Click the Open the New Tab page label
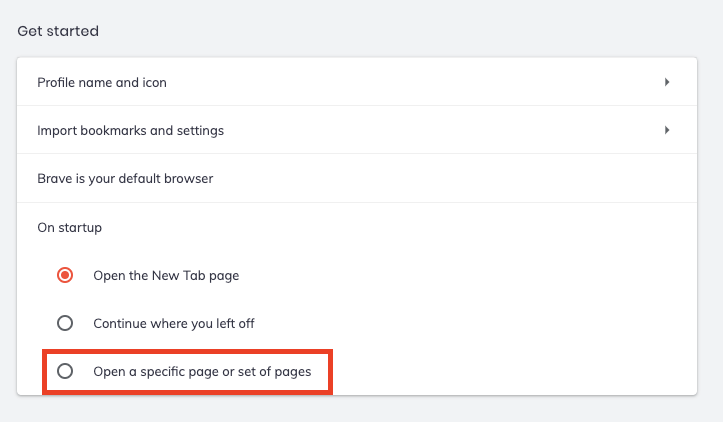The width and height of the screenshot is (723, 422). coord(166,275)
